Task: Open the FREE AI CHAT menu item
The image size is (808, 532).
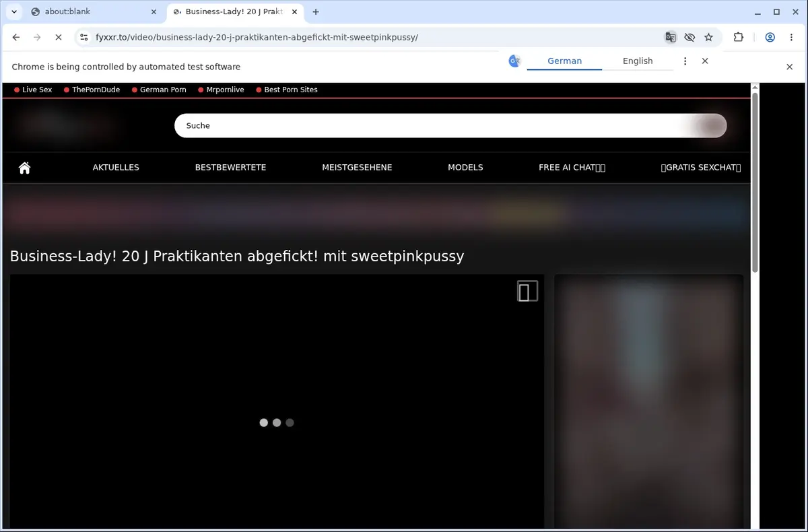Action: (572, 168)
